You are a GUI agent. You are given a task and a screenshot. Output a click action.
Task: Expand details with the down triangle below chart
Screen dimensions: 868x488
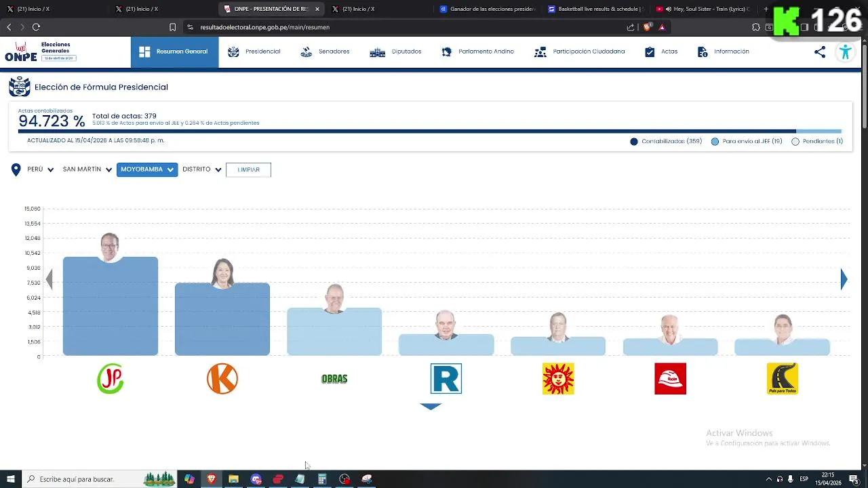click(431, 407)
